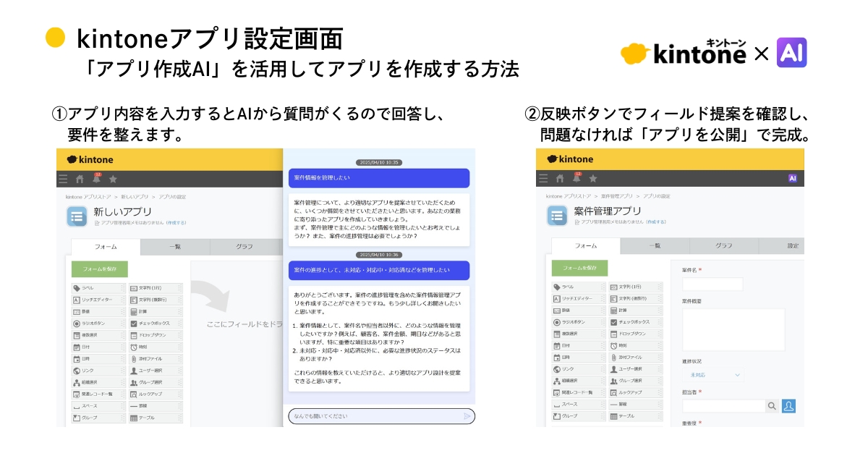
Task: Select ラベル field in 新しいアプリ palette
Action: pyautogui.click(x=98, y=287)
